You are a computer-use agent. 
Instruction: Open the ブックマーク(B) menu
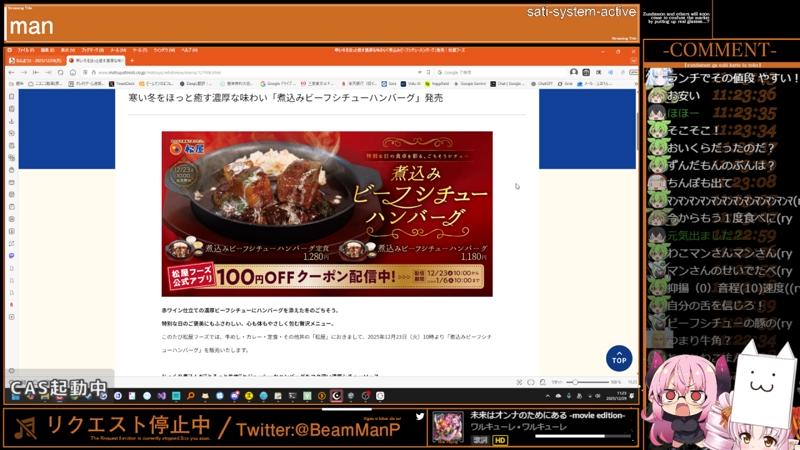click(92, 51)
